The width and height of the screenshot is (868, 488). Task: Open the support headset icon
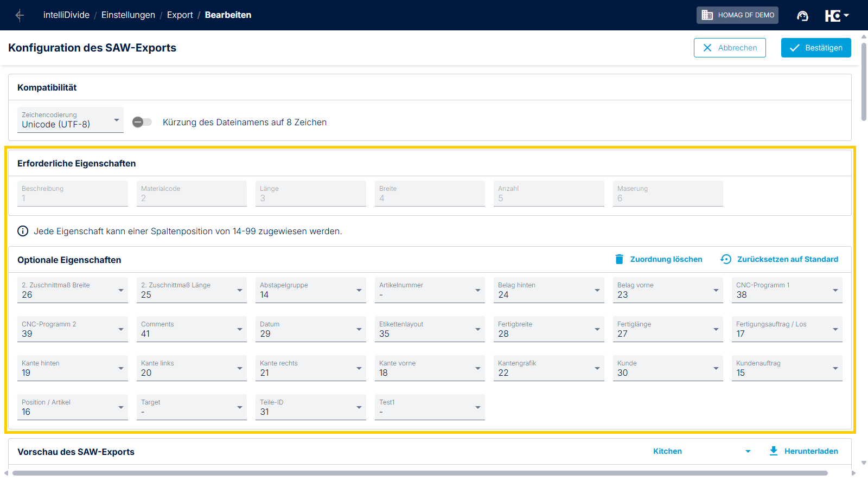point(802,16)
